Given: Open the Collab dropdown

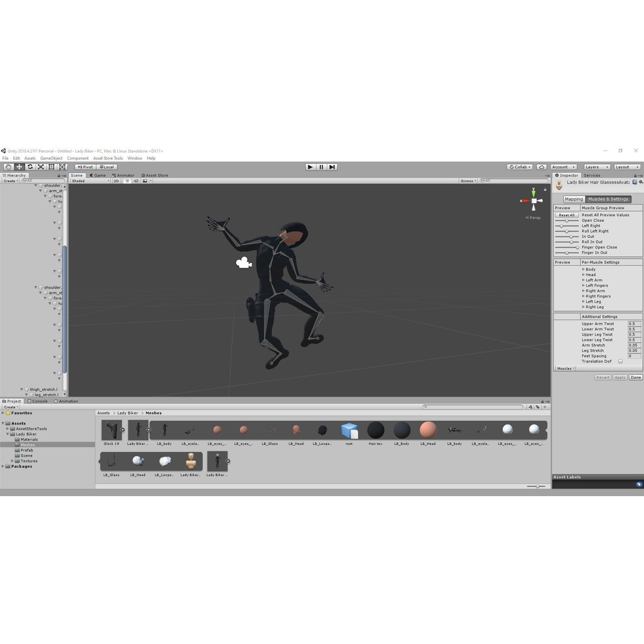Looking at the screenshot, I should click(521, 167).
